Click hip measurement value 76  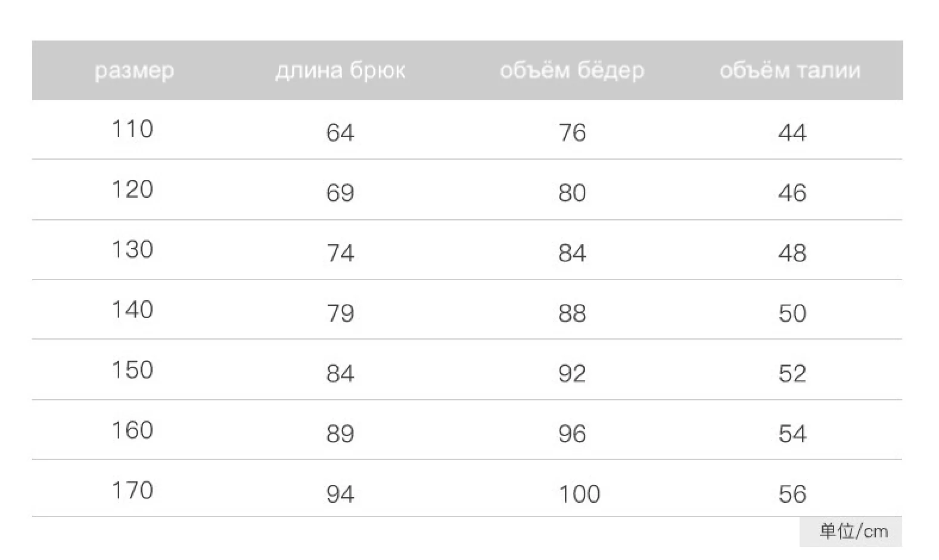click(x=572, y=132)
